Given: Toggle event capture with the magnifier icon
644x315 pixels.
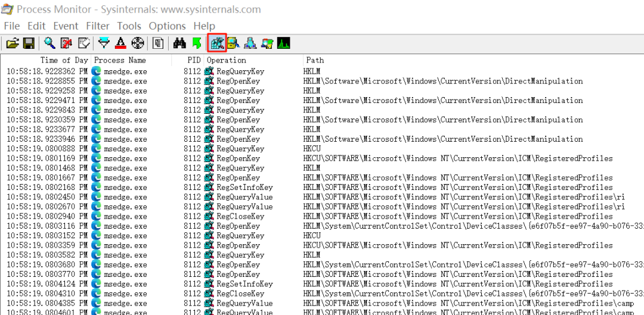Looking at the screenshot, I should 49,43.
